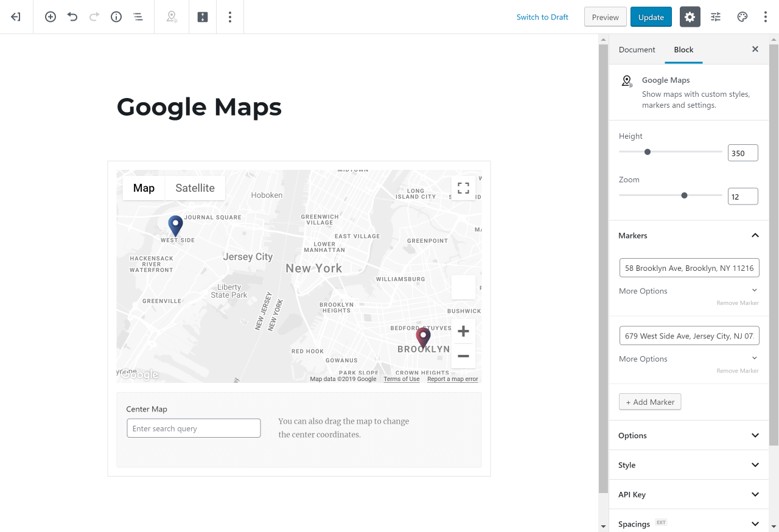
Task: Click the Update button
Action: 651,17
